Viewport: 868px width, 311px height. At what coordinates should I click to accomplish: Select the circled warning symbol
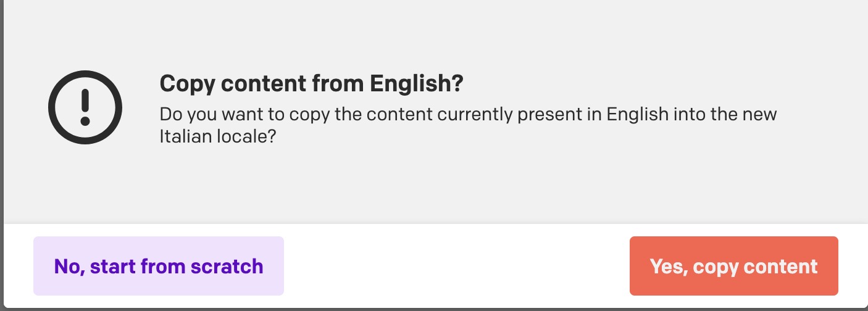(85, 107)
